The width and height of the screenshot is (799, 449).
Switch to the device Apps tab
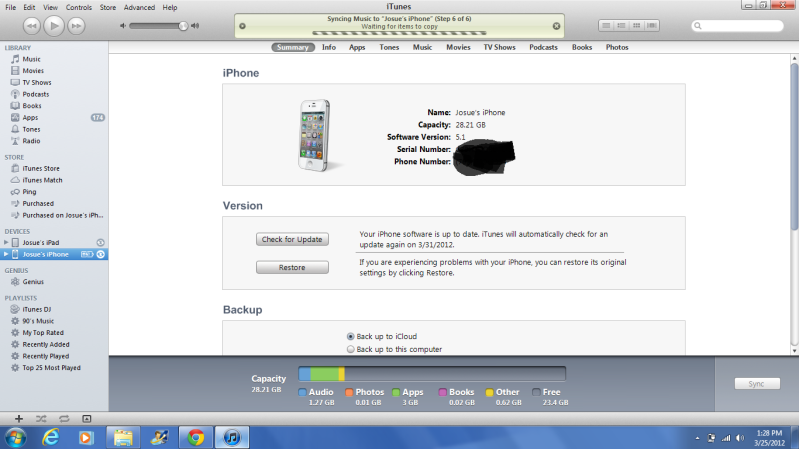point(357,47)
